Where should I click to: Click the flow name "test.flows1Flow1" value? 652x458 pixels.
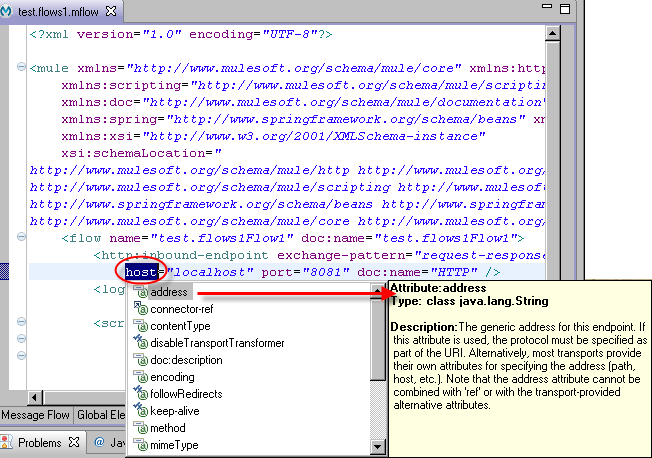[x=222, y=238]
